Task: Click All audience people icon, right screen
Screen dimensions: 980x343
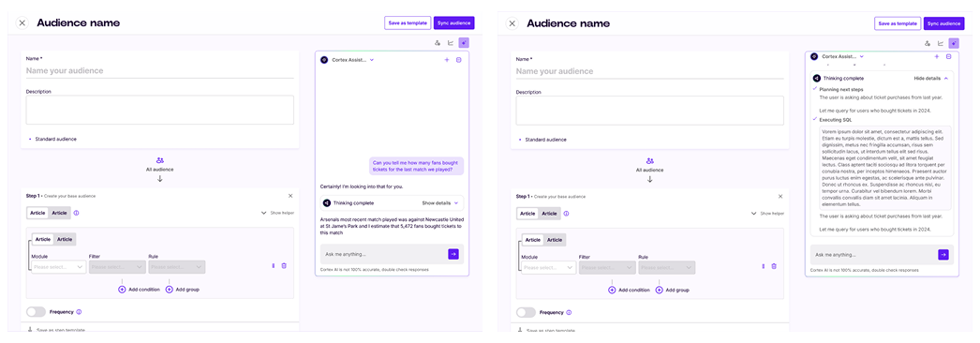Action: click(650, 160)
